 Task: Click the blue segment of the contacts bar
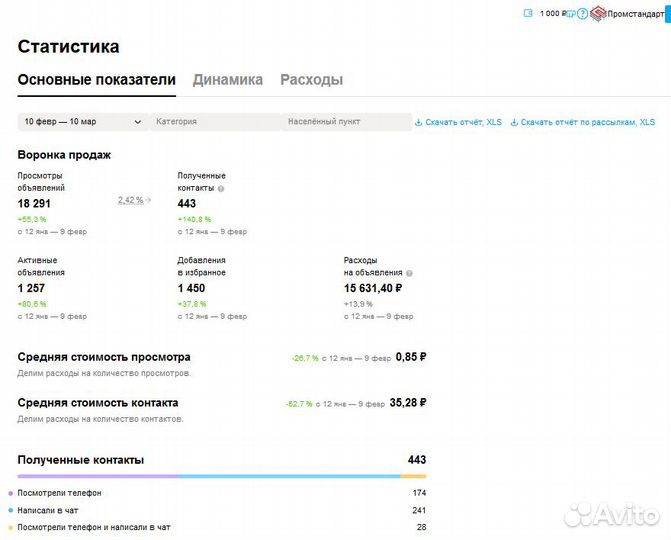(290, 476)
